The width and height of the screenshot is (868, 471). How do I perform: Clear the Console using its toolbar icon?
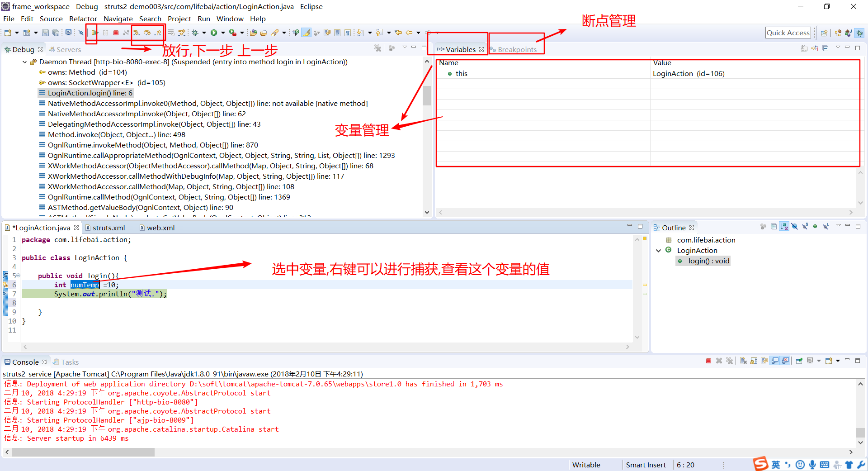point(743,361)
